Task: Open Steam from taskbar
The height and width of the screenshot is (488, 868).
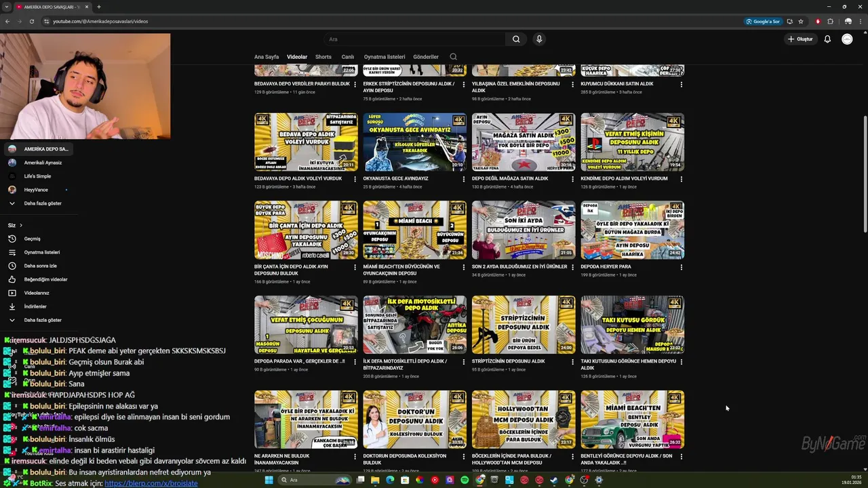Action: 554,480
